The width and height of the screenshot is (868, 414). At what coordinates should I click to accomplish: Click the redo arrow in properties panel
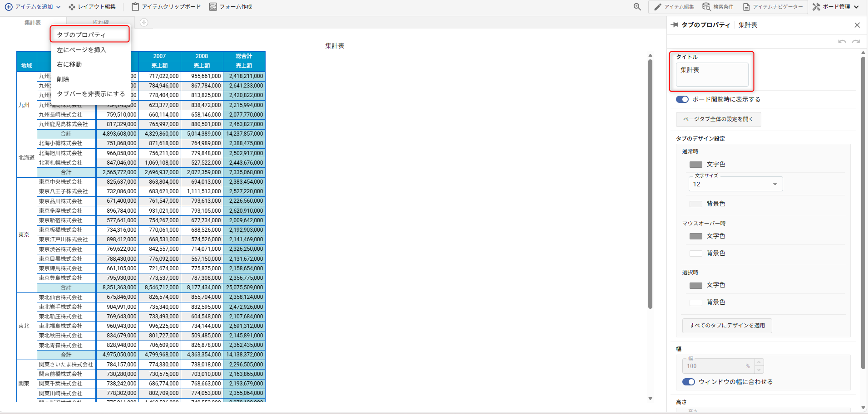tap(856, 42)
